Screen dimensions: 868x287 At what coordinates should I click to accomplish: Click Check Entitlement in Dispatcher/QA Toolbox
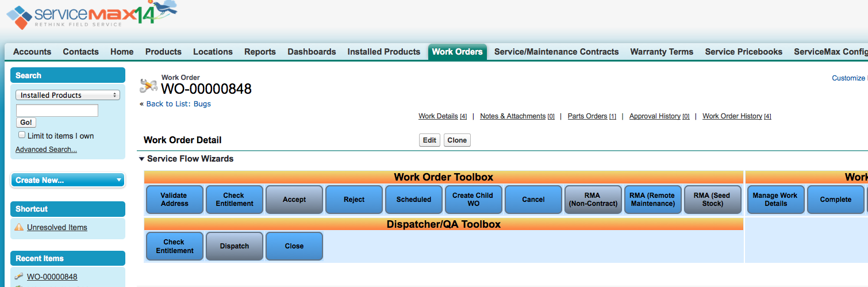(175, 246)
